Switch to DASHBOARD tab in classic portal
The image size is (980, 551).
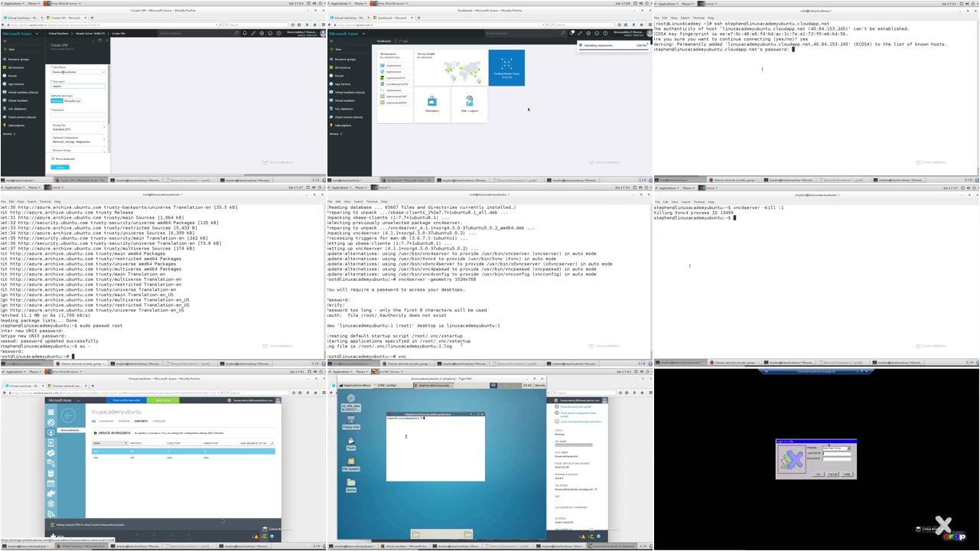[106, 421]
